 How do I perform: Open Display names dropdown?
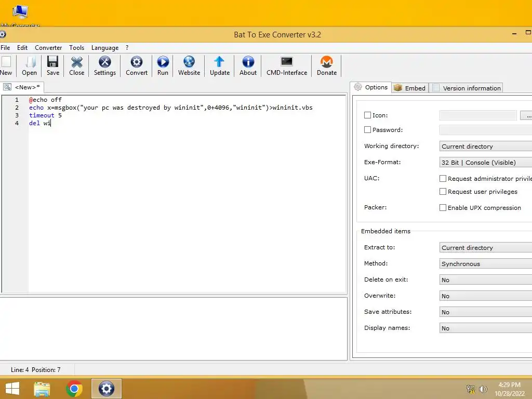coord(486,328)
